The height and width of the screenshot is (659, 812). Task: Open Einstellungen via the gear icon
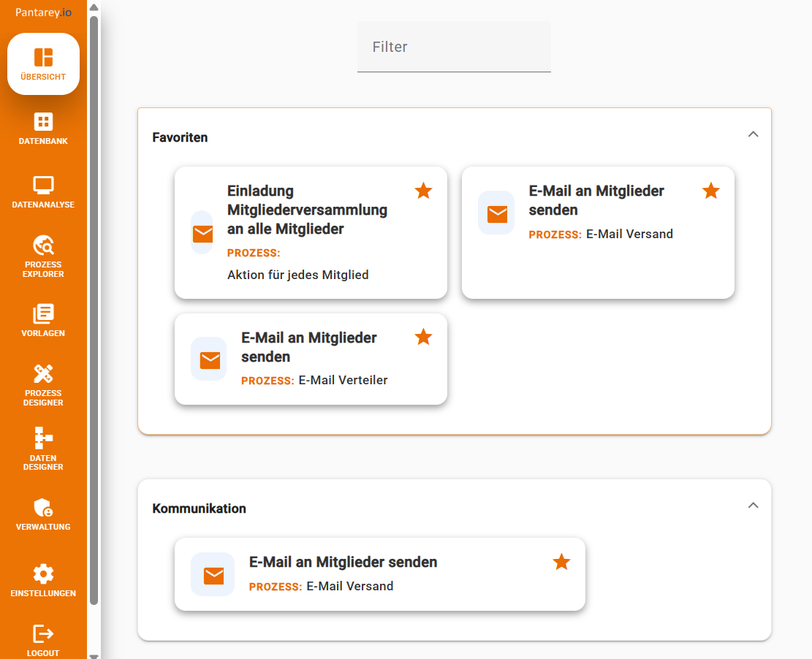tap(42, 579)
